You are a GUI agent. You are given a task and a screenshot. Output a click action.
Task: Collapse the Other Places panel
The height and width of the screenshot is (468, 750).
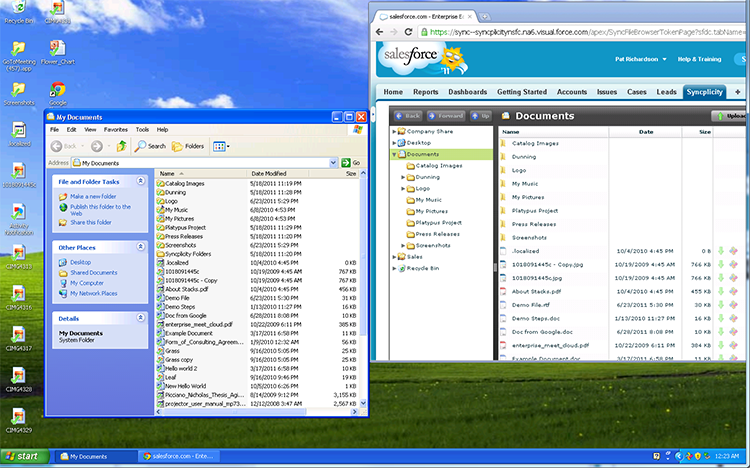pyautogui.click(x=141, y=246)
